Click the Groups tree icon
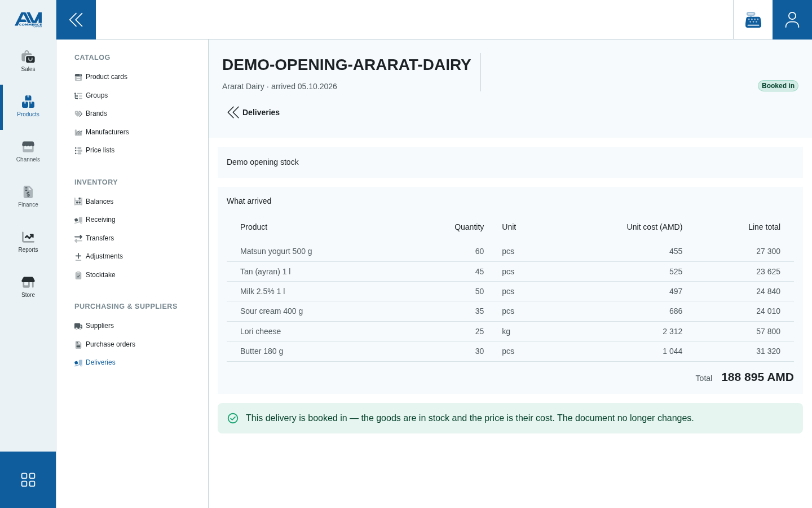 click(78, 96)
